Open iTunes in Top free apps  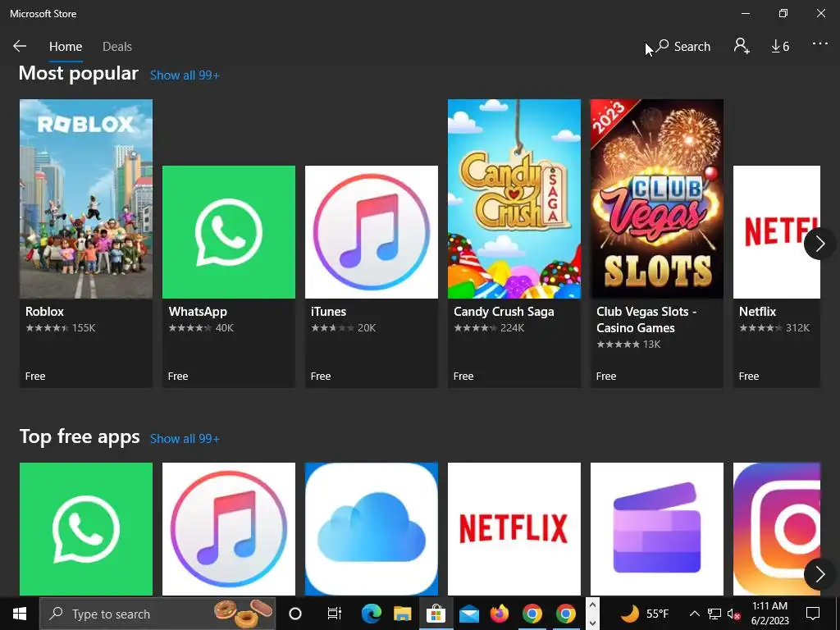(229, 529)
